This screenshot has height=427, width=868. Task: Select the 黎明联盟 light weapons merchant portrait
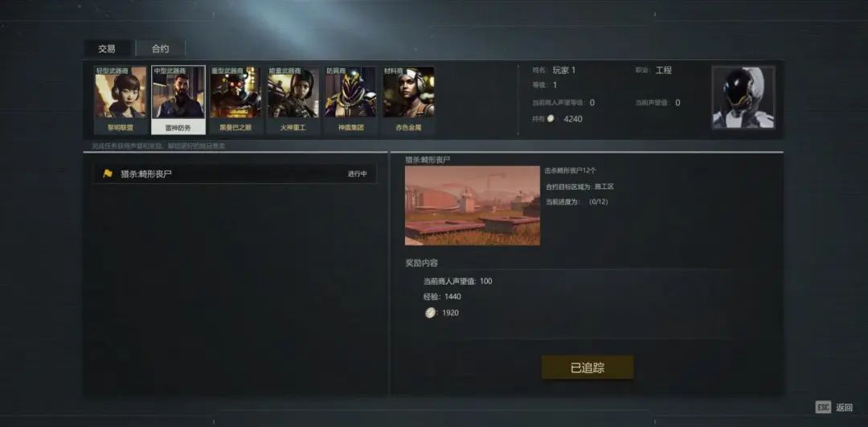point(121,100)
